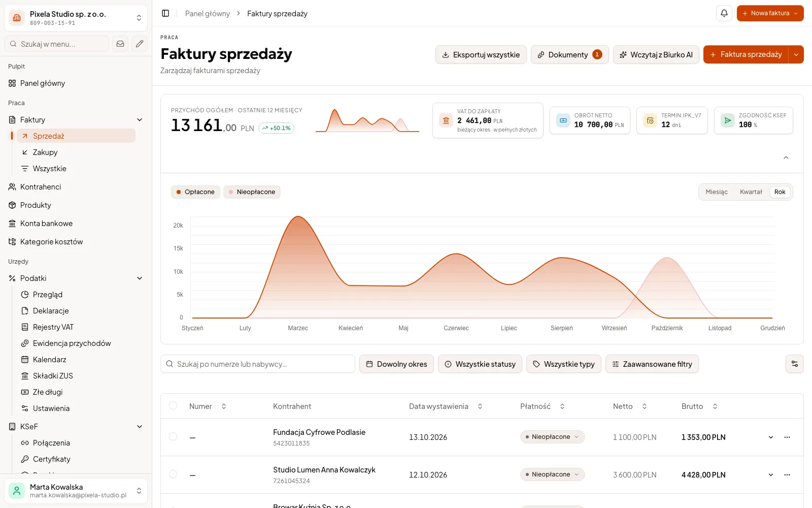Expand the Studio Lumen invoice row details
The height and width of the screenshot is (508, 812).
pos(771,474)
